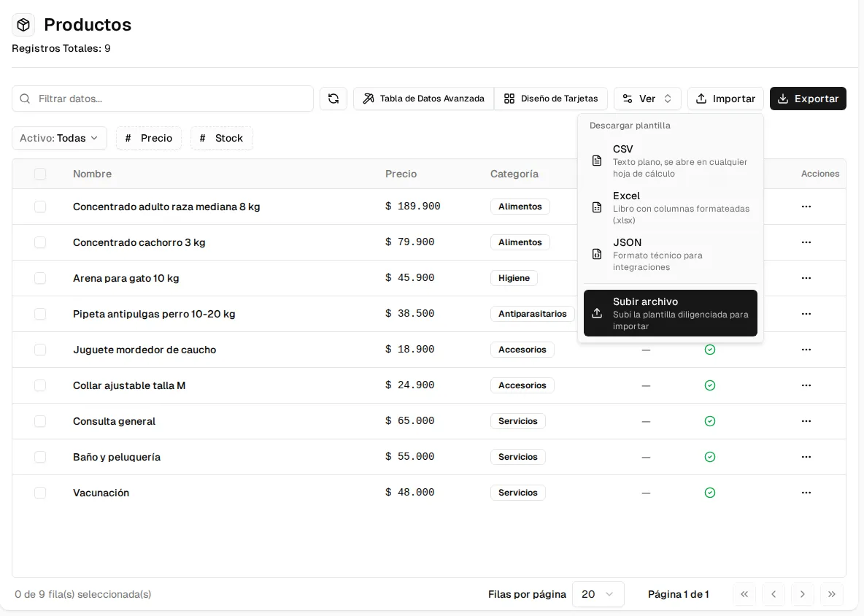Download the CSV template
Screen dimensions: 864x616
(x=671, y=161)
